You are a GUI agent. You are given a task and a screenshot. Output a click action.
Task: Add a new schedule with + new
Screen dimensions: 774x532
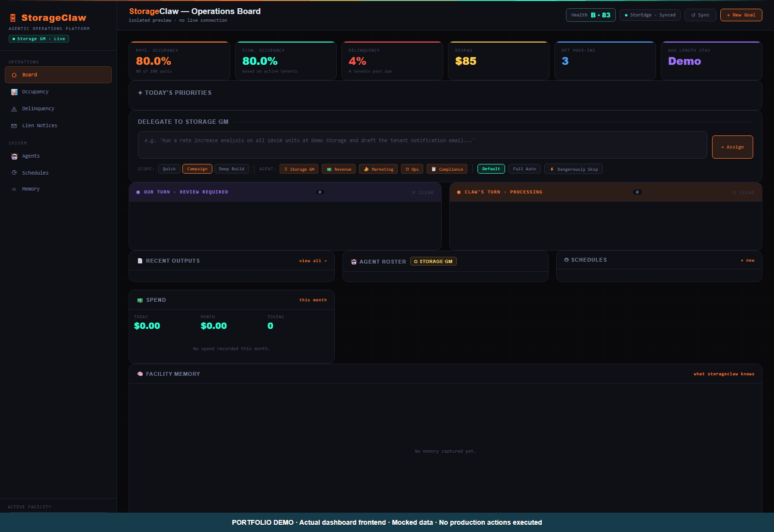click(x=747, y=260)
